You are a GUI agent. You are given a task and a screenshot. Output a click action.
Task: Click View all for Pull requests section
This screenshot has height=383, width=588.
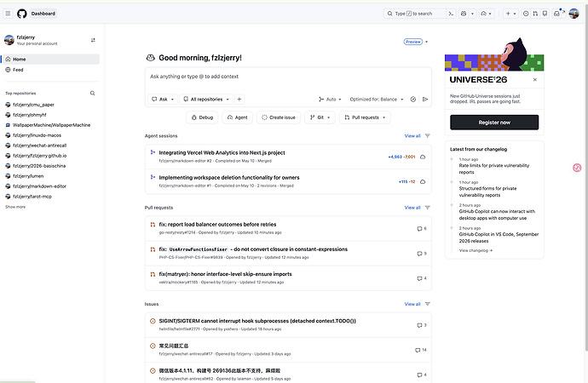tap(412, 208)
